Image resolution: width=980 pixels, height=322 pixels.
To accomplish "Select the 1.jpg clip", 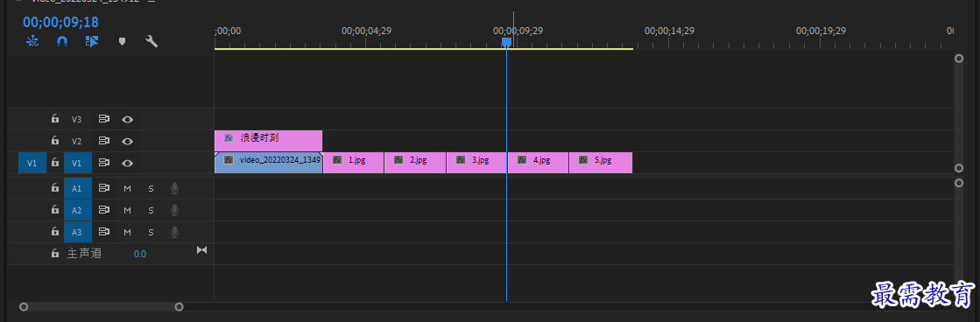I will click(x=354, y=162).
